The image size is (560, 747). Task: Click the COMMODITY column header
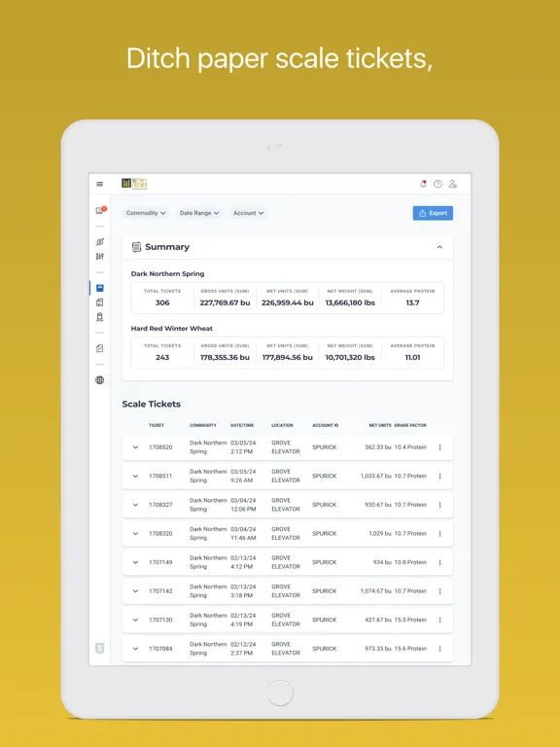coord(203,425)
